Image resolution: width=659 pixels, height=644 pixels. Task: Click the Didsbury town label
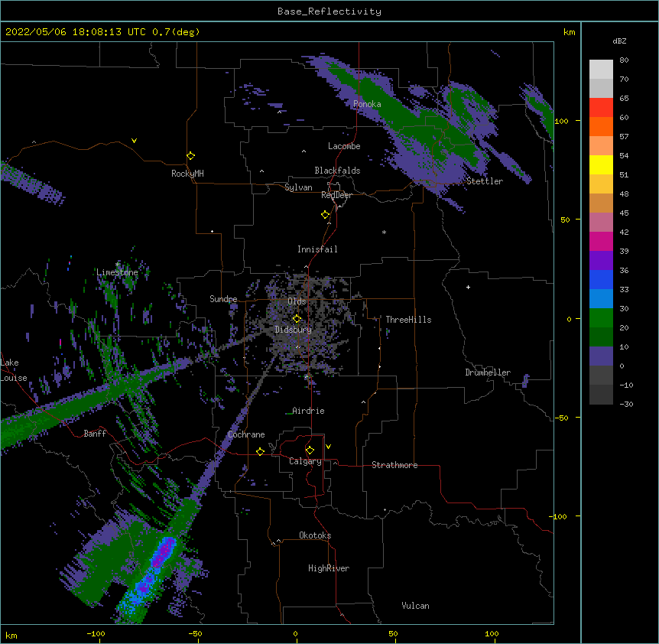coord(294,330)
